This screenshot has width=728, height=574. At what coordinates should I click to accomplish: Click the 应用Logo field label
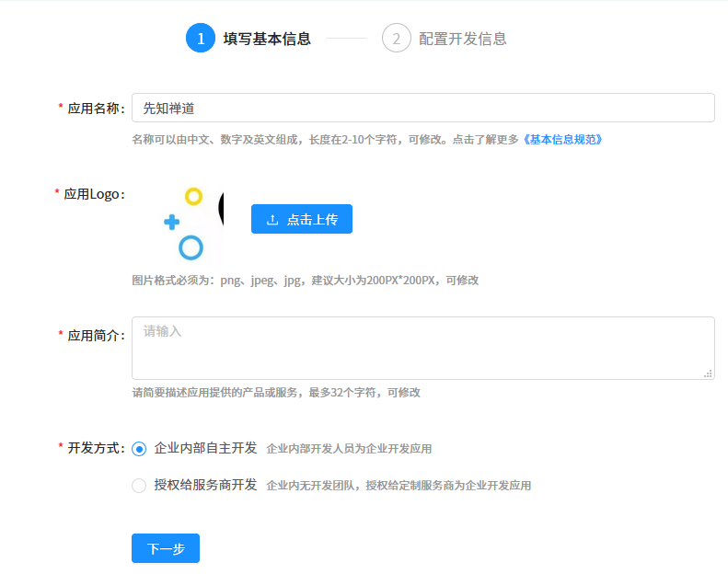click(94, 194)
